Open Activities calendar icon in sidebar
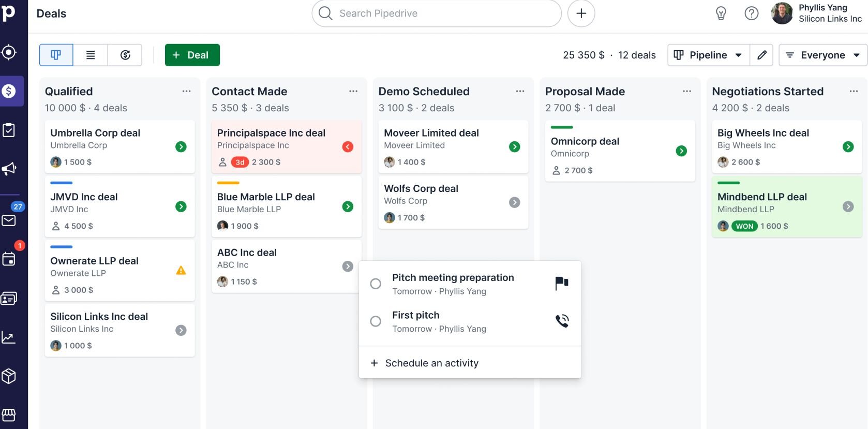The image size is (868, 429). [9, 259]
